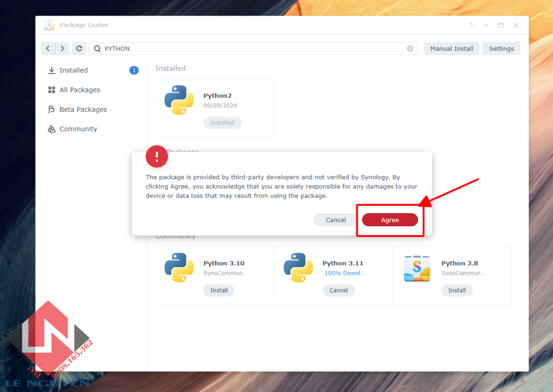Screen dimensions: 553x392
Task: Click the Python2 package icon
Action: (179, 100)
